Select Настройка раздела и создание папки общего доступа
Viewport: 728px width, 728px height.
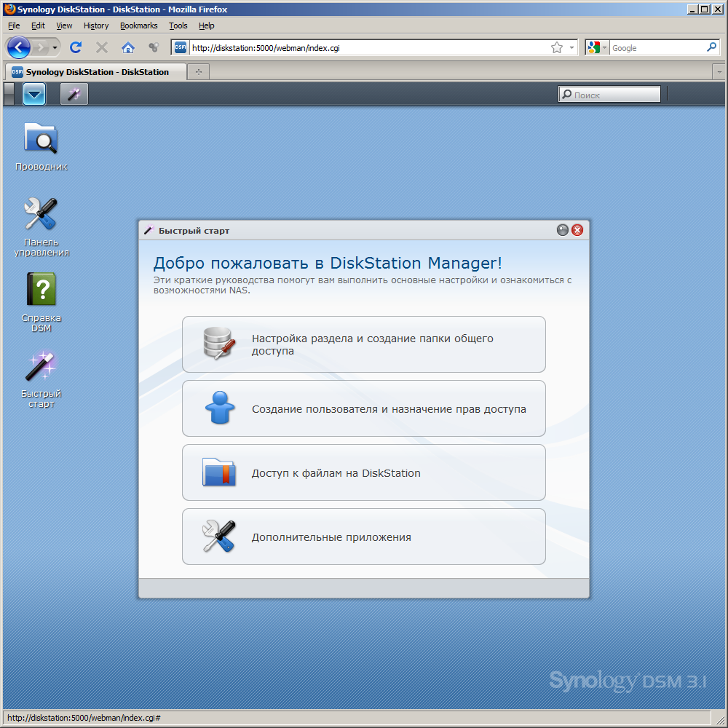[363, 344]
